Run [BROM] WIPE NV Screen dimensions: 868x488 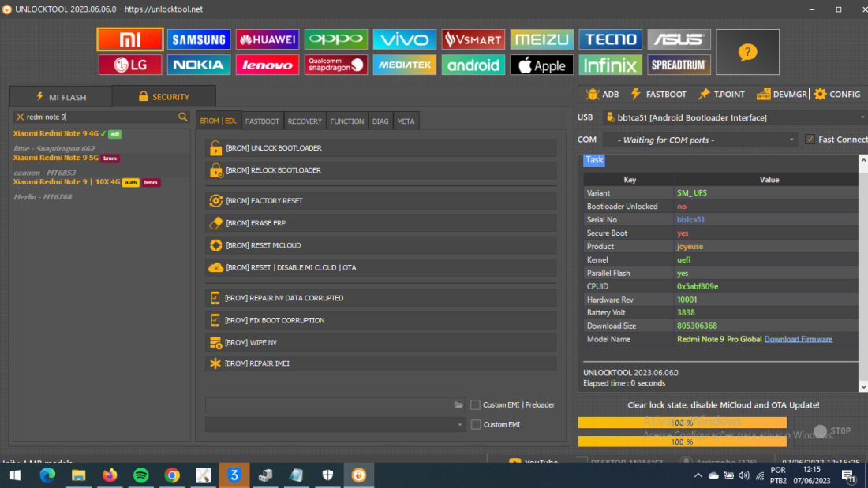[x=381, y=342]
